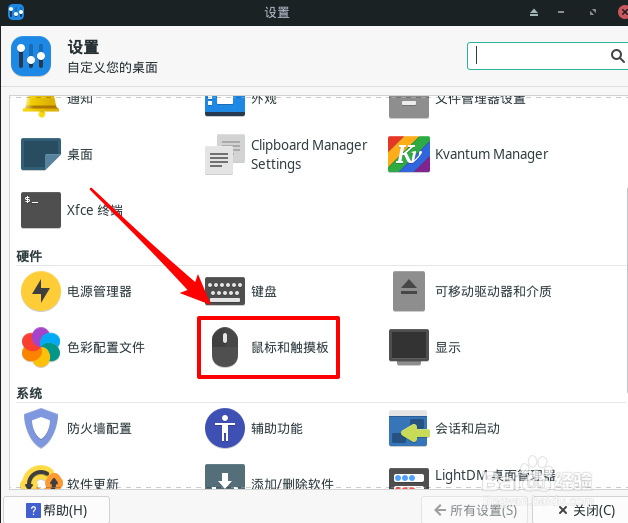Select the 显示 label
Image resolution: width=628 pixels, height=523 pixels.
[x=448, y=348]
